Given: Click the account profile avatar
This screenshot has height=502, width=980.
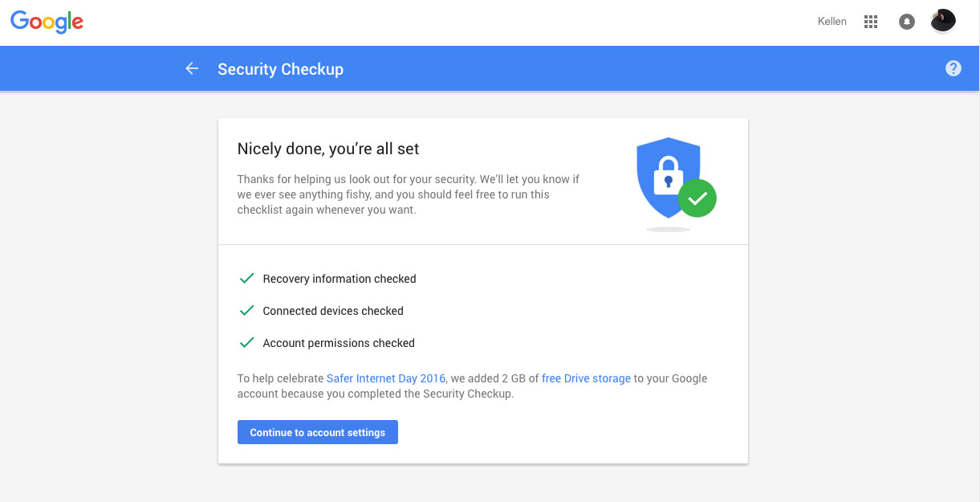Looking at the screenshot, I should 943,22.
